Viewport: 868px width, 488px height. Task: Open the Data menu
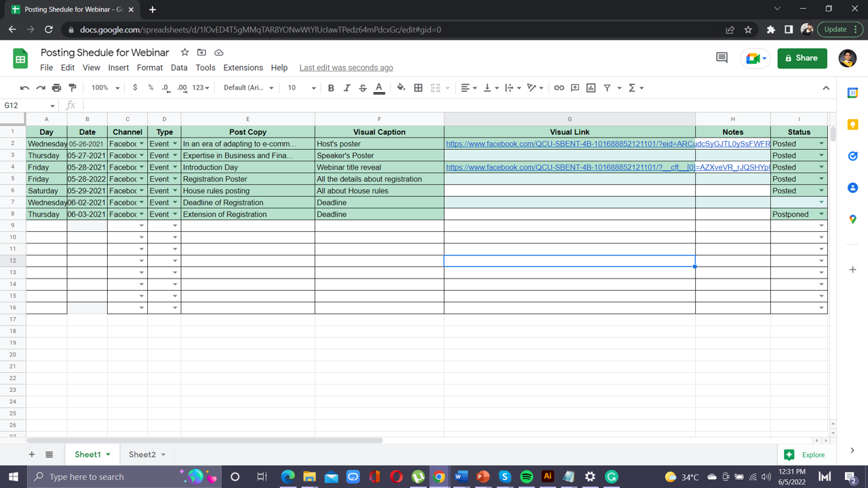point(179,68)
